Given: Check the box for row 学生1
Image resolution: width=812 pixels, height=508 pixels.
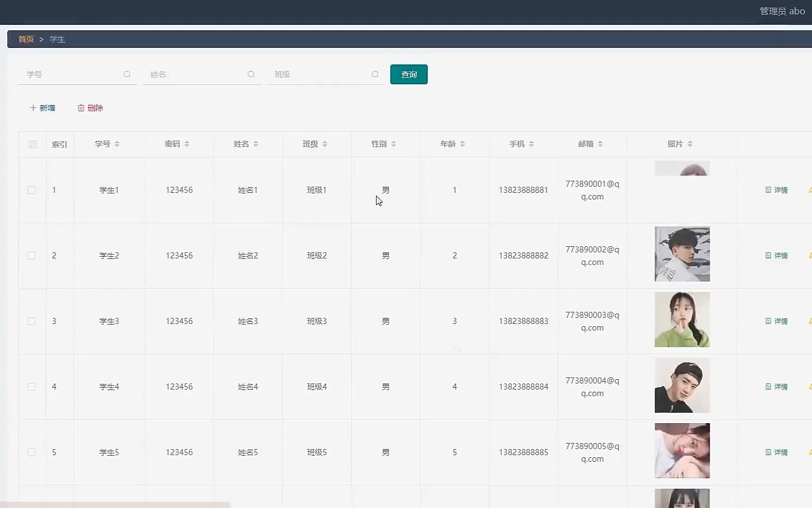Looking at the screenshot, I should pyautogui.click(x=31, y=190).
